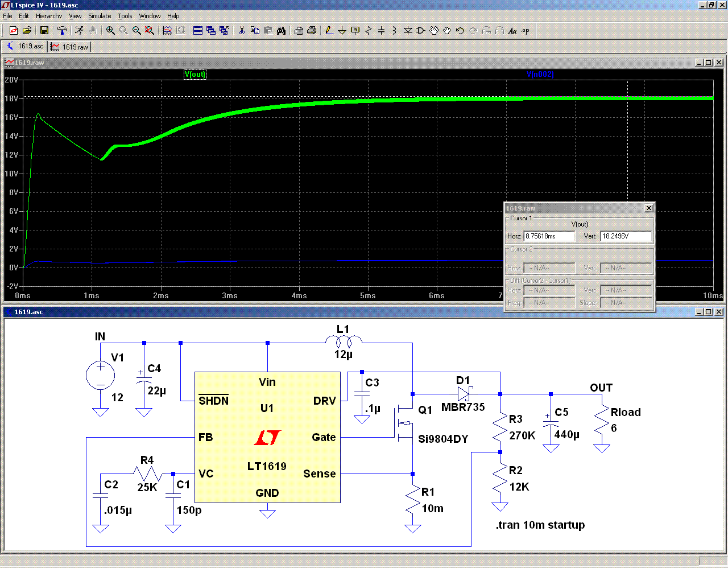This screenshot has height=568, width=728.
Task: Open the Hierarchy menu
Action: click(49, 16)
